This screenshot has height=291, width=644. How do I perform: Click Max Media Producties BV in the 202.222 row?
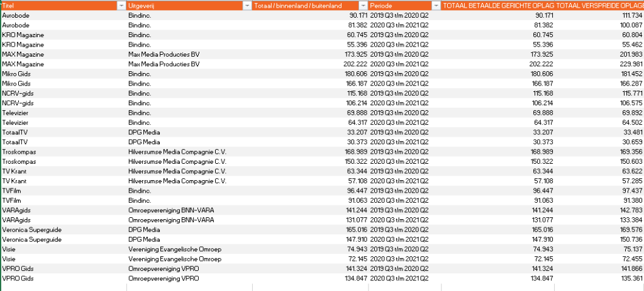coord(164,64)
